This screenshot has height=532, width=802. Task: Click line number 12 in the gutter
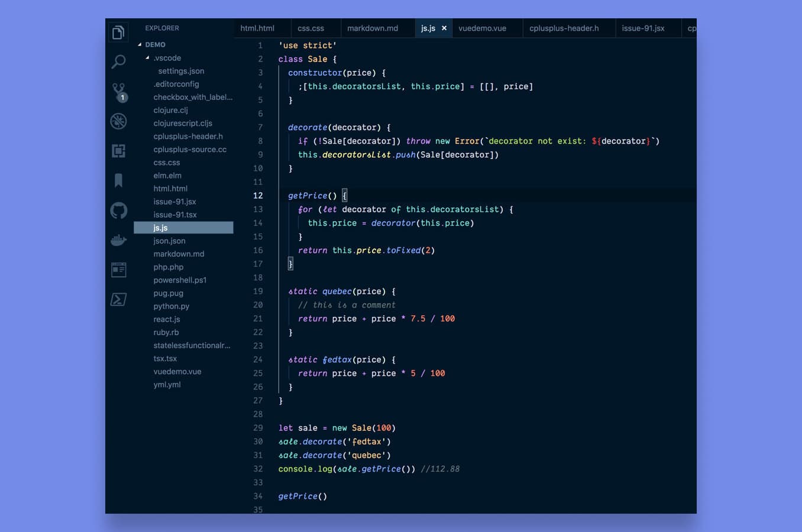pyautogui.click(x=258, y=195)
